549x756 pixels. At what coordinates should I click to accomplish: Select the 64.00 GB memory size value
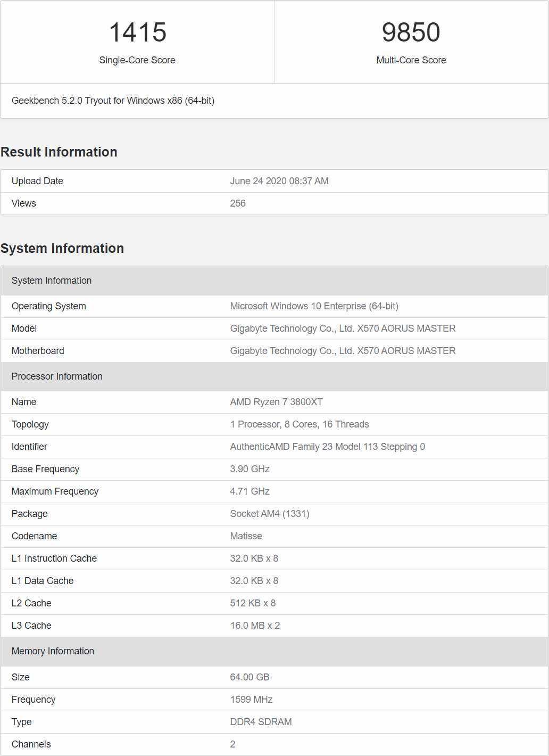249,677
